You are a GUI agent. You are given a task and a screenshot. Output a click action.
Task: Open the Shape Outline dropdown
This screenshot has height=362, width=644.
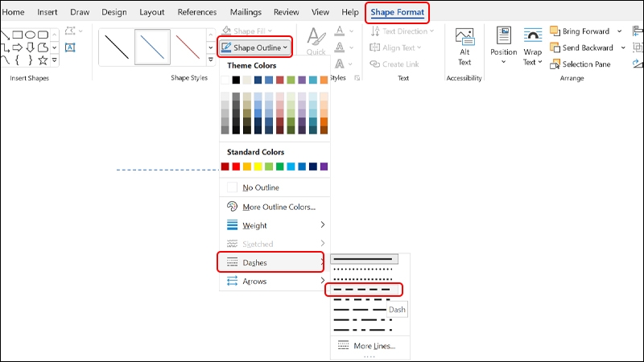point(254,47)
